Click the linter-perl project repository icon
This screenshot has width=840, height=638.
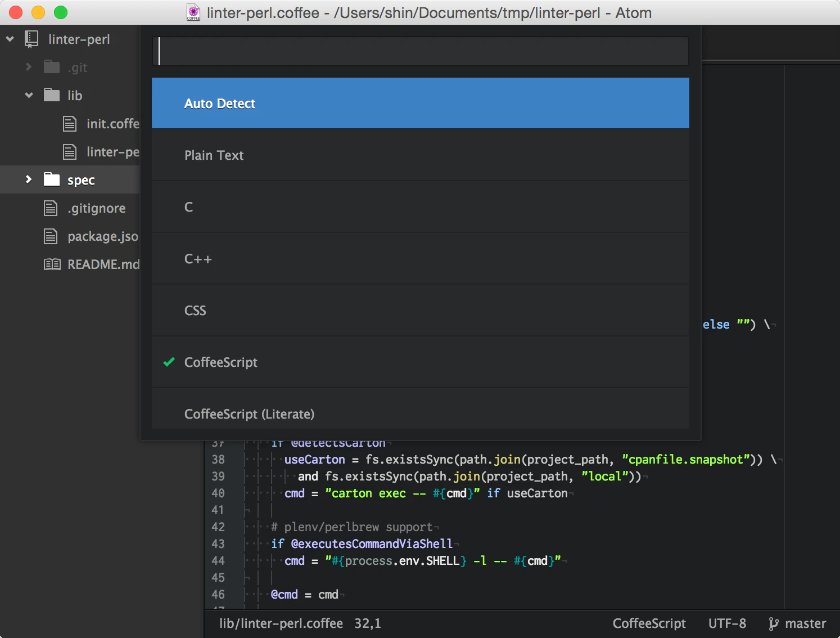click(31, 39)
